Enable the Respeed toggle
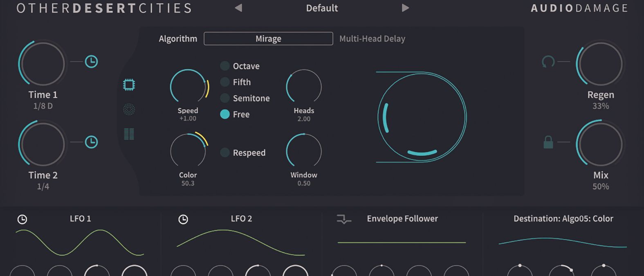 point(225,153)
